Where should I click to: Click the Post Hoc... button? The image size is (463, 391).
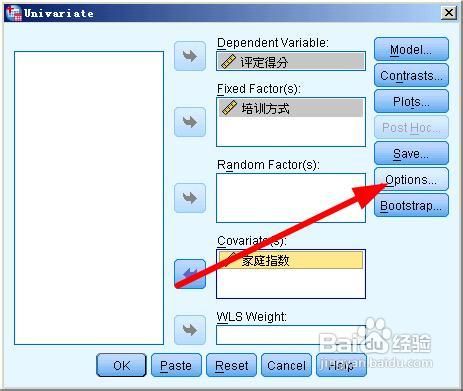point(411,127)
